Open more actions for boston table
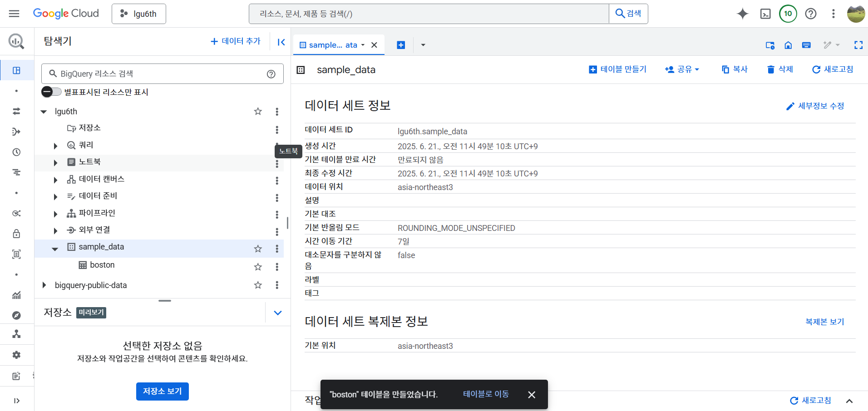 (x=277, y=267)
